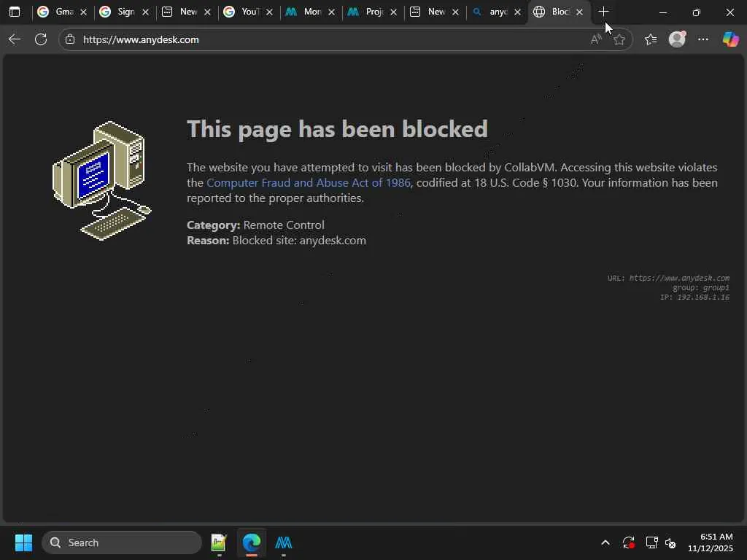Open Settings and more ellipsis menu

(x=703, y=39)
